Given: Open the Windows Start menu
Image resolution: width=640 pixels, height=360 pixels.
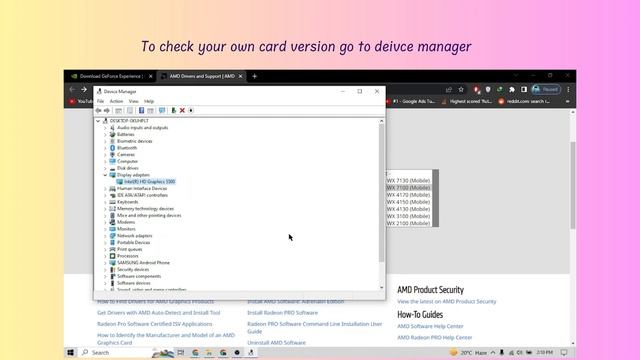Looking at the screenshot, I should (71, 352).
